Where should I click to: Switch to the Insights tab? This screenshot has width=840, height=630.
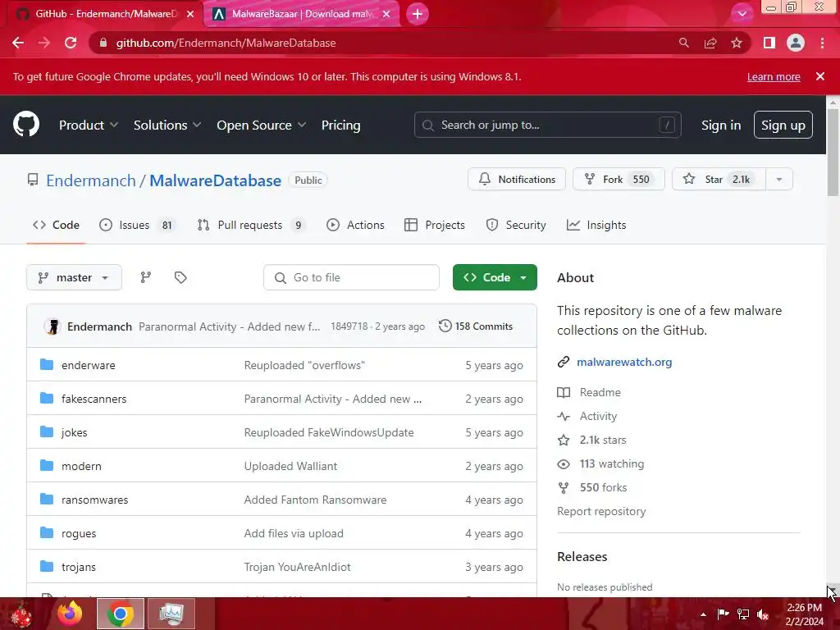tap(596, 225)
